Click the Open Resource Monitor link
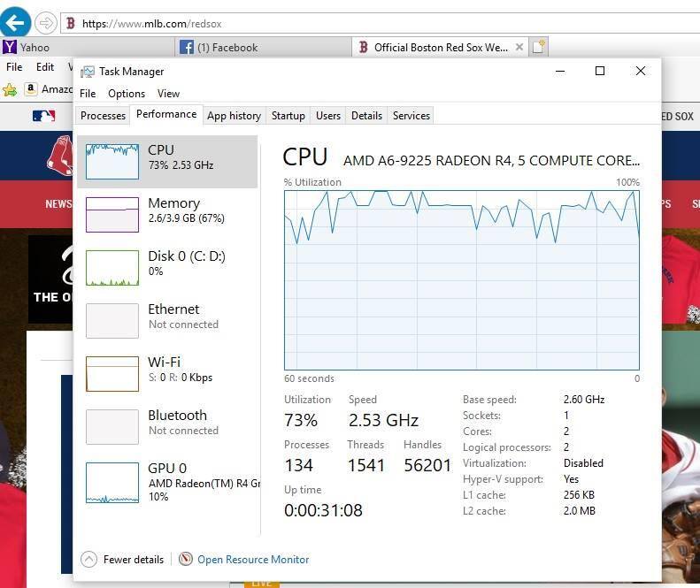Screen dimensions: 700x588 253,559
